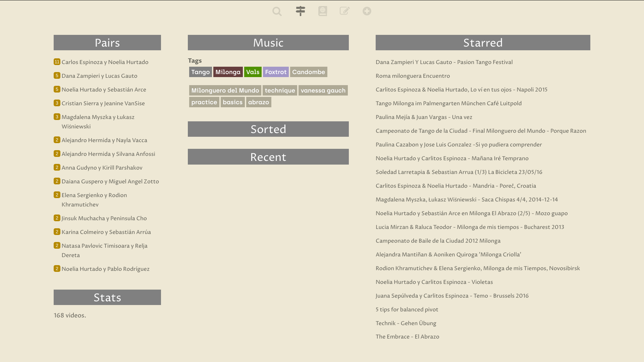This screenshot has width=644, height=362.
Task: Open the Music section header
Action: tap(268, 43)
